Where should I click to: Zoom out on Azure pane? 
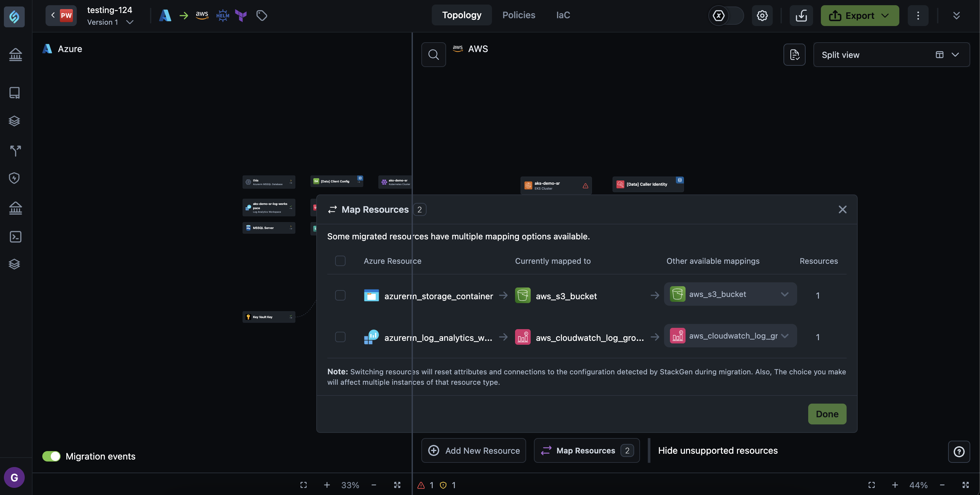pyautogui.click(x=374, y=485)
